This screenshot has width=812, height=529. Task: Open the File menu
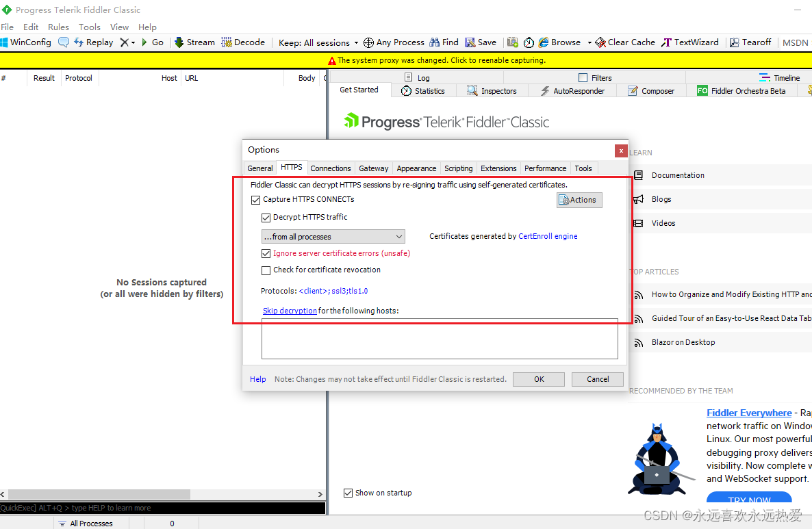point(8,27)
